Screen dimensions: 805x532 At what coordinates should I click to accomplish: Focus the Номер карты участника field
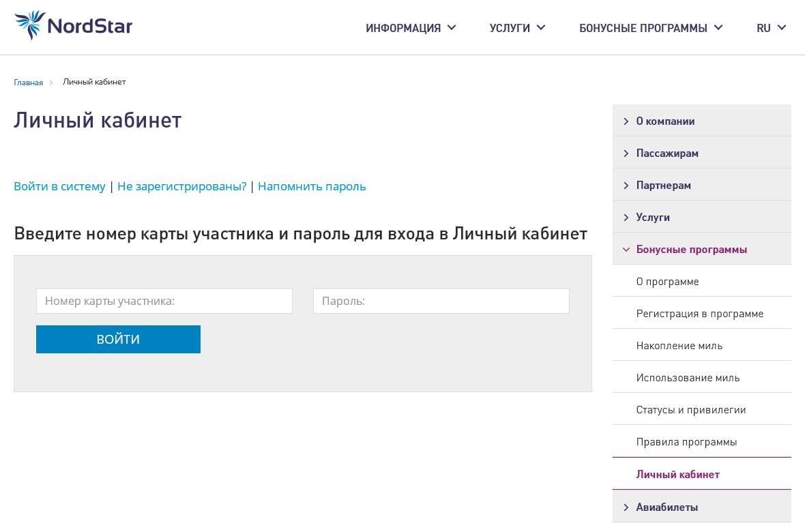coord(164,301)
